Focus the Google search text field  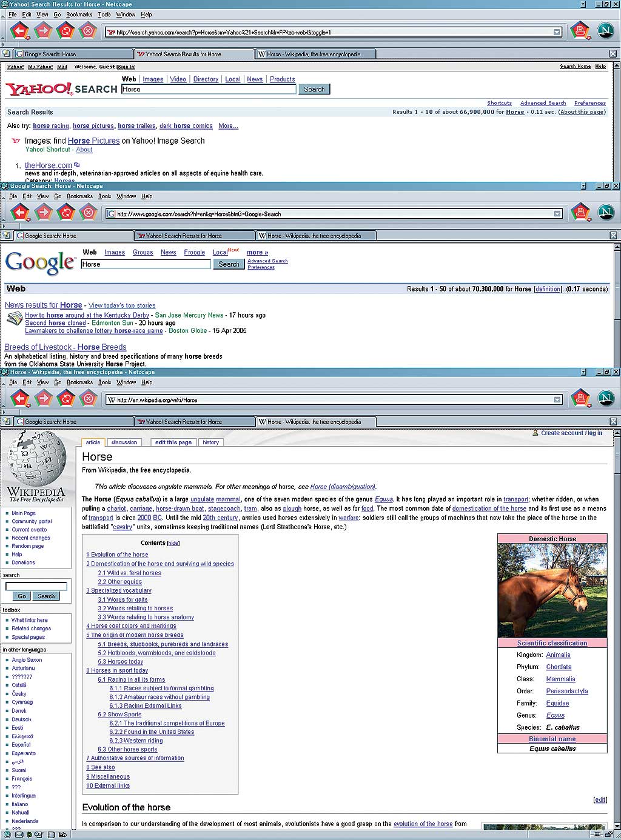(146, 264)
